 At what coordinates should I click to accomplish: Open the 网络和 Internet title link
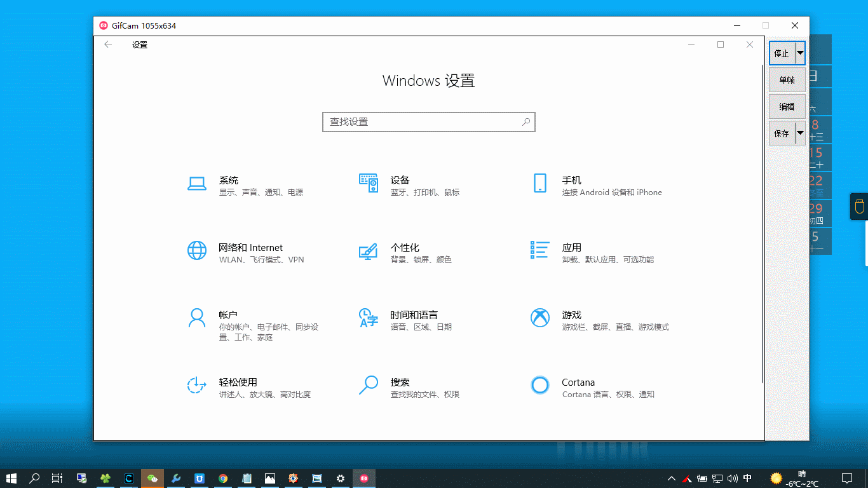[x=251, y=248]
